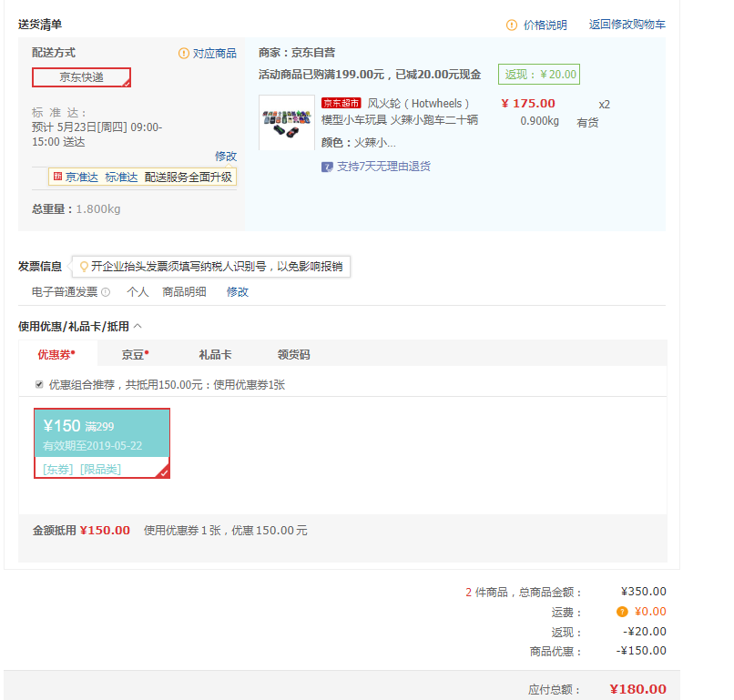Collapse the 使用优惠/礼品卡/抵用 section
Screen dimensions: 734x700
tap(138, 326)
